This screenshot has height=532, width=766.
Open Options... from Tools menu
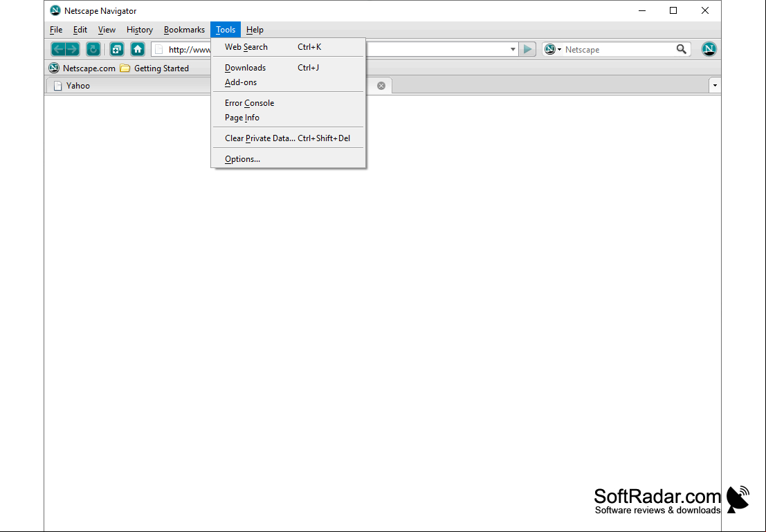tap(289, 158)
